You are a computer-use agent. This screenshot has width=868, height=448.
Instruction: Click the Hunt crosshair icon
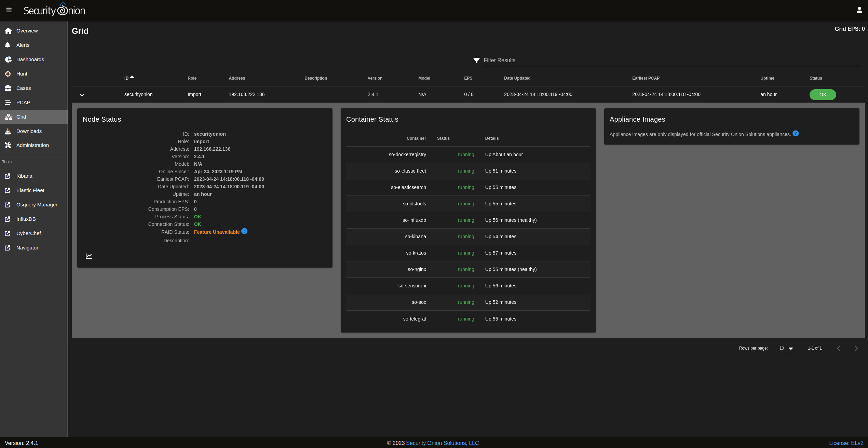coord(8,74)
